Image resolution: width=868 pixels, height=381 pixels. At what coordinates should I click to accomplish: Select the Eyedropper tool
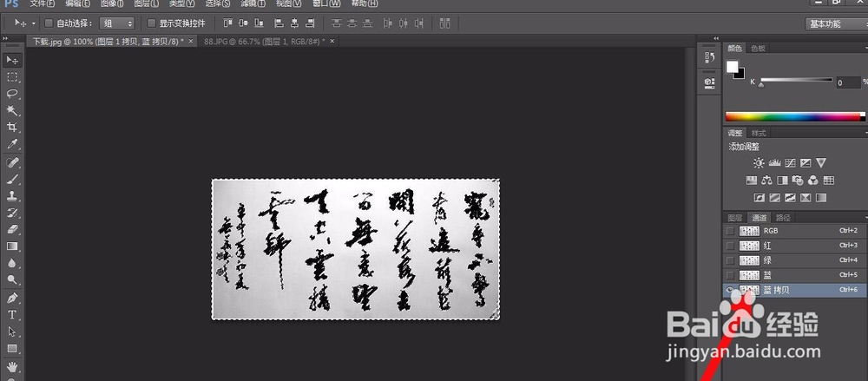click(x=12, y=144)
